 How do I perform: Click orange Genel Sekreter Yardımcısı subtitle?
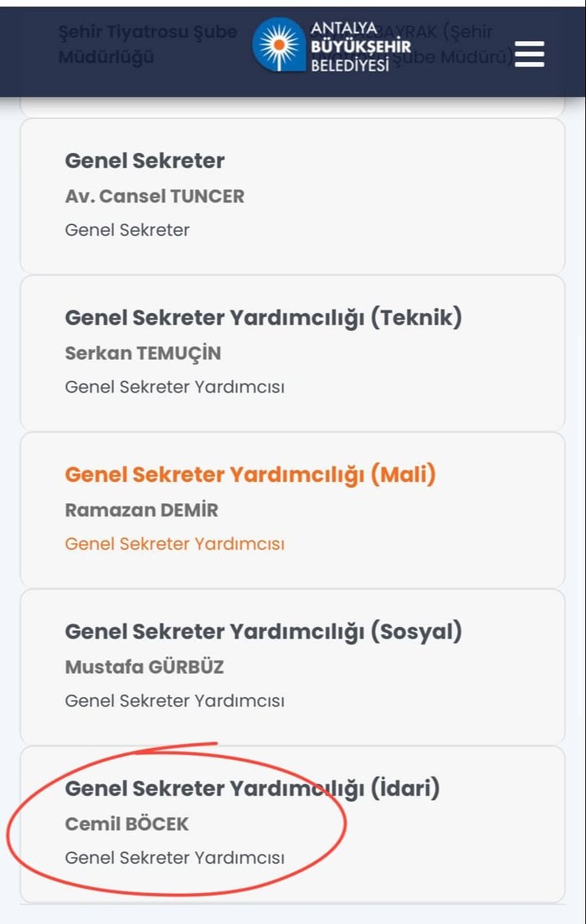(175, 544)
